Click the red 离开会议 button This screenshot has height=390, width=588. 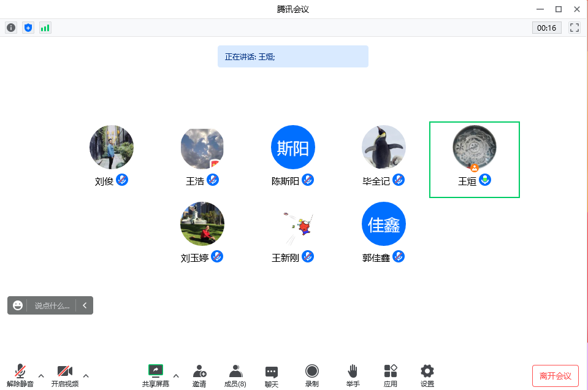(555, 375)
